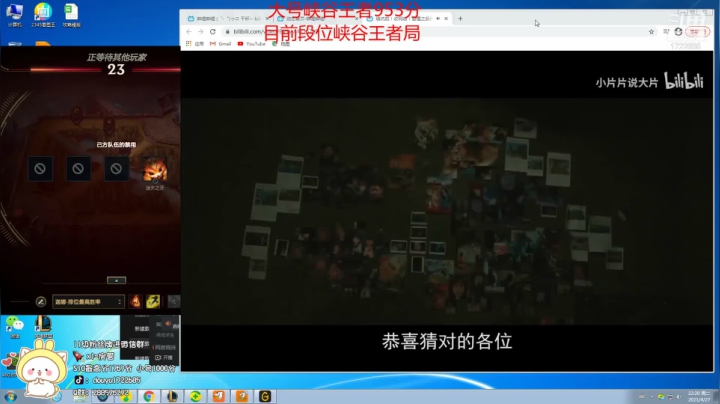The width and height of the screenshot is (720, 404).
Task: Select the banned champion portrait
Action: pos(155,169)
